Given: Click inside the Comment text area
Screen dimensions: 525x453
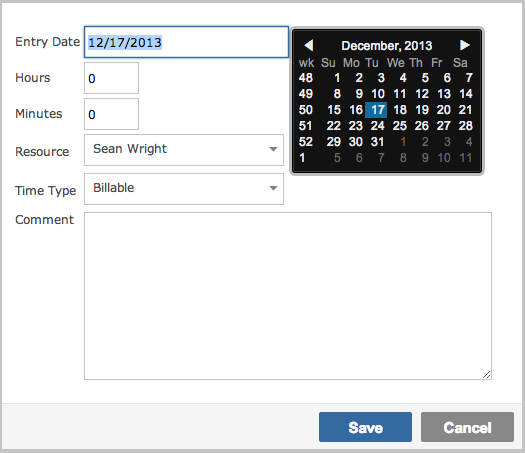Looking at the screenshot, I should (288, 296).
